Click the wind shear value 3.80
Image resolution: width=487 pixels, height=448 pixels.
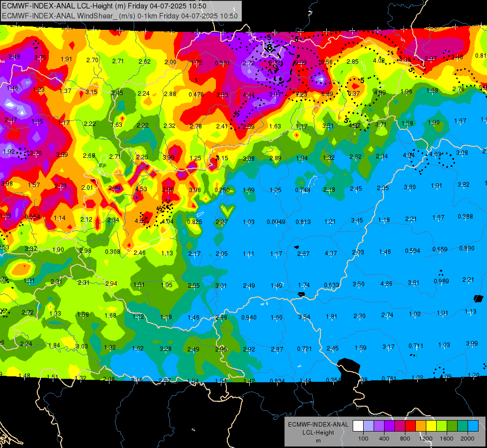(x=410, y=187)
